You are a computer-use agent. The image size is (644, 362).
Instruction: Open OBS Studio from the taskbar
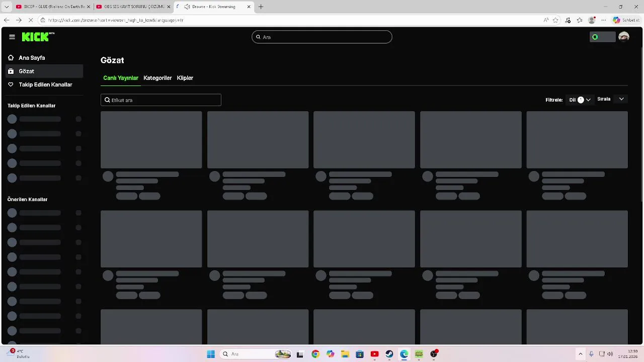(x=434, y=354)
